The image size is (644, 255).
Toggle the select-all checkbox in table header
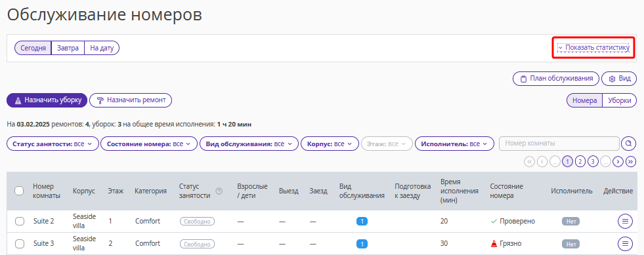tap(19, 191)
